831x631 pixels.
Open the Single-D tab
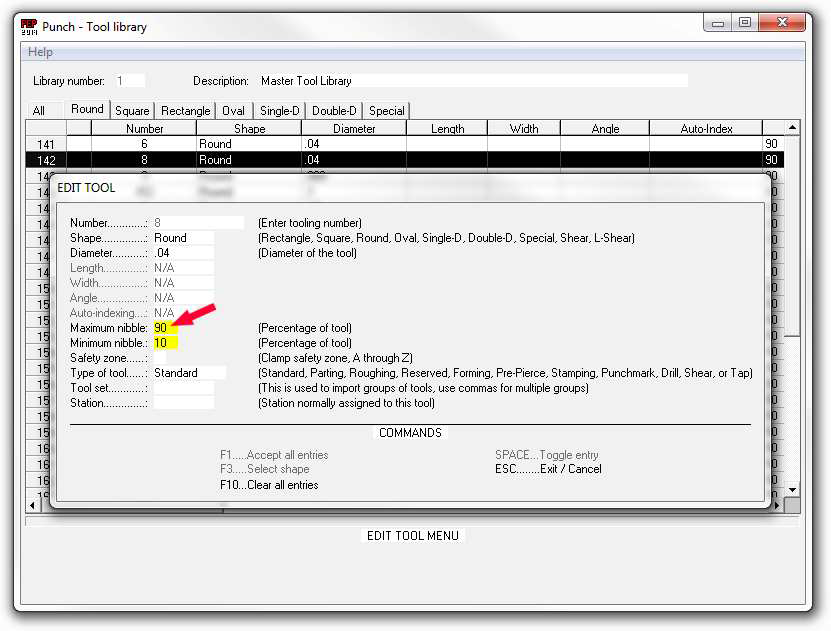click(280, 111)
